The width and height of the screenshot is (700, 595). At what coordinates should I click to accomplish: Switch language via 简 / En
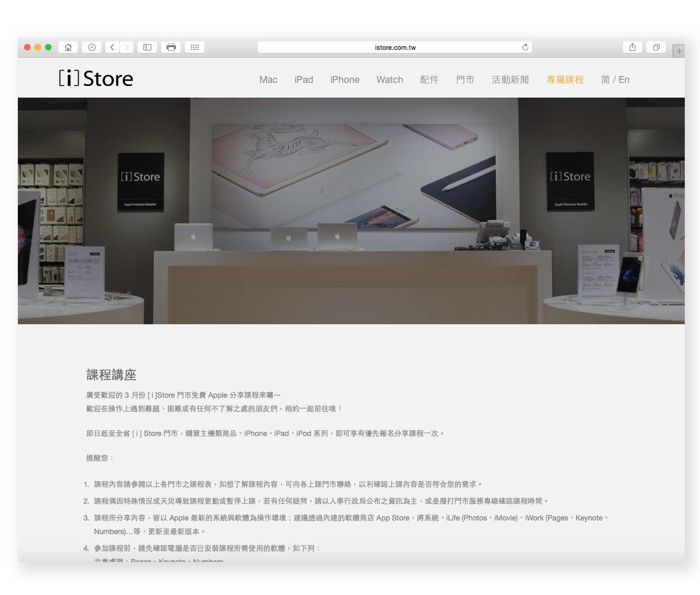click(615, 80)
